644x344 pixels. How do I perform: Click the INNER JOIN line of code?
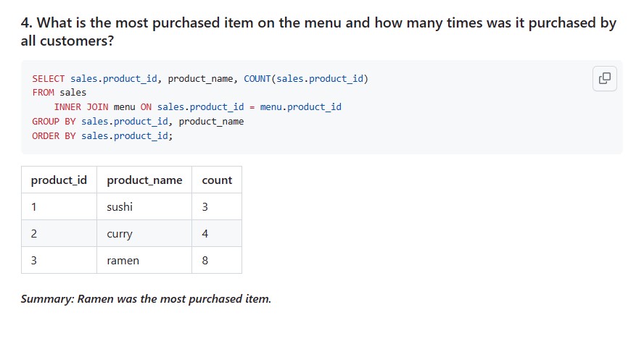[x=197, y=107]
